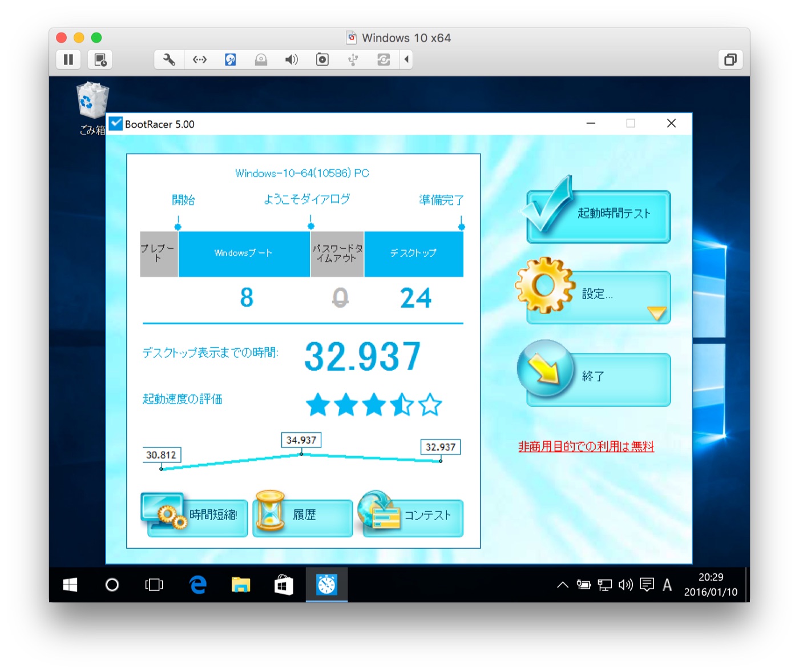
Task: Open the Action Center notifications icon
Action: (647, 585)
